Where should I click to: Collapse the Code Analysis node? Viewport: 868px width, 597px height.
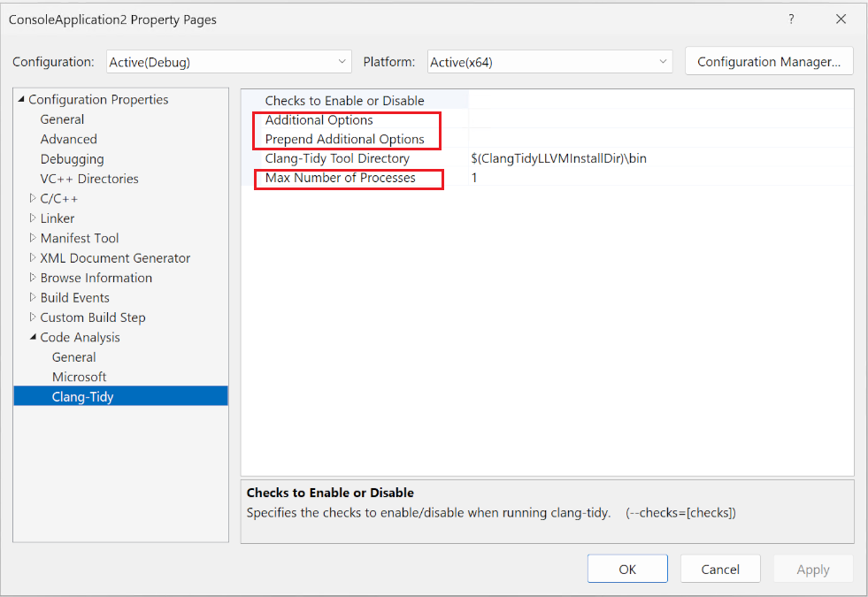coord(32,337)
